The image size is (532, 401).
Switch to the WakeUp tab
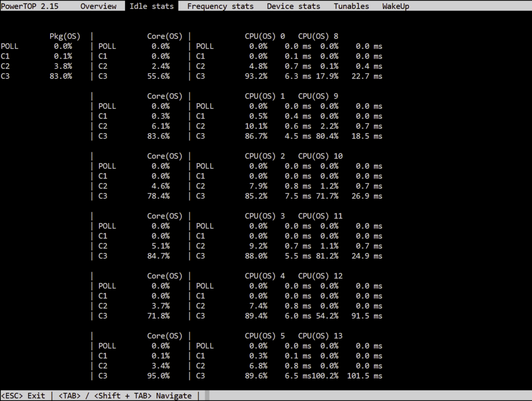(396, 6)
